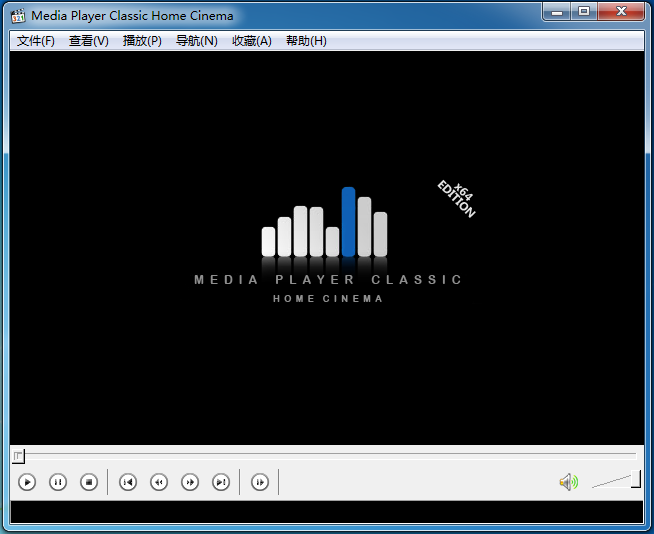Image resolution: width=654 pixels, height=534 pixels.
Task: Open the 播放(P) menu
Action: tap(142, 41)
